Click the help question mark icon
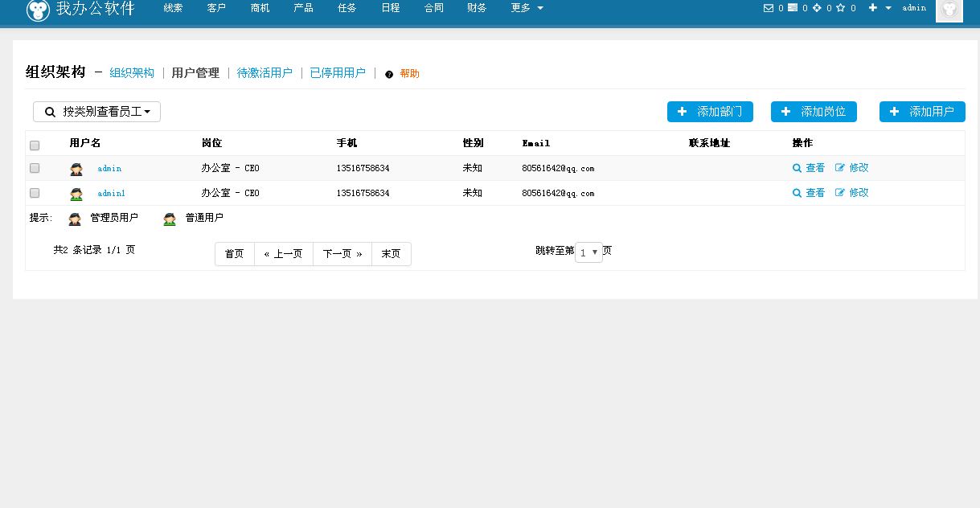 pyautogui.click(x=389, y=74)
